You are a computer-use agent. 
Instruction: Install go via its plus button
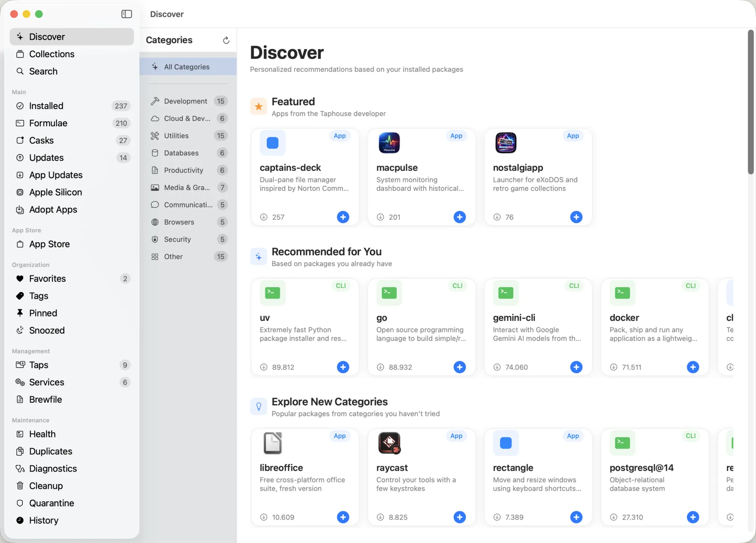460,367
